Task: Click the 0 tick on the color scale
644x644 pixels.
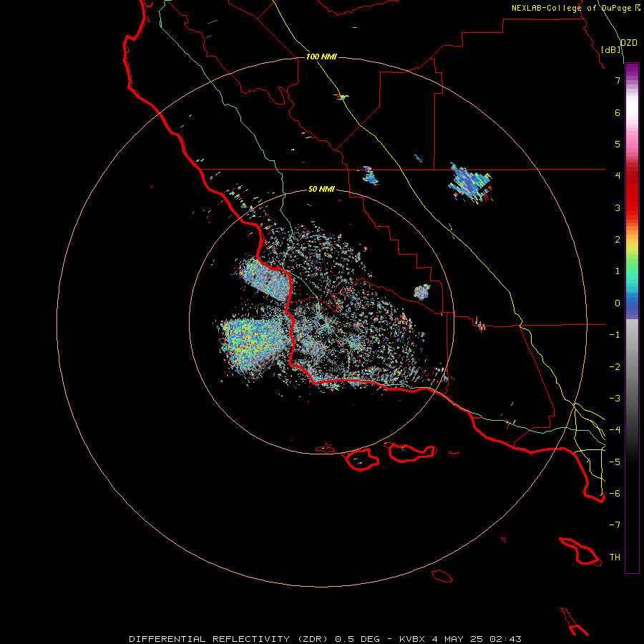Action: [x=618, y=303]
